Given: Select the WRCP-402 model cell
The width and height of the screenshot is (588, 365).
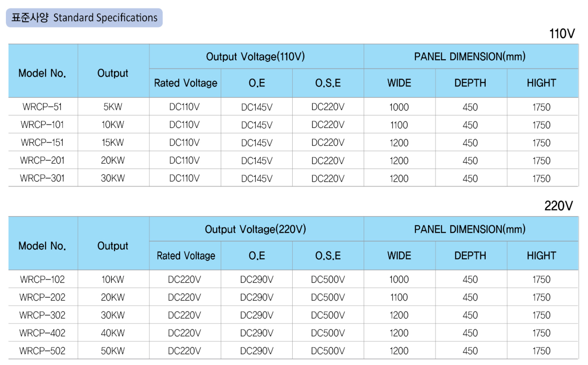Looking at the screenshot, I should 42,333.
